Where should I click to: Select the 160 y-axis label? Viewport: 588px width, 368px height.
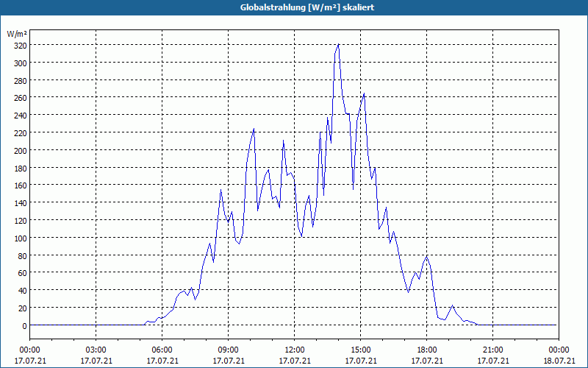pyautogui.click(x=21, y=185)
